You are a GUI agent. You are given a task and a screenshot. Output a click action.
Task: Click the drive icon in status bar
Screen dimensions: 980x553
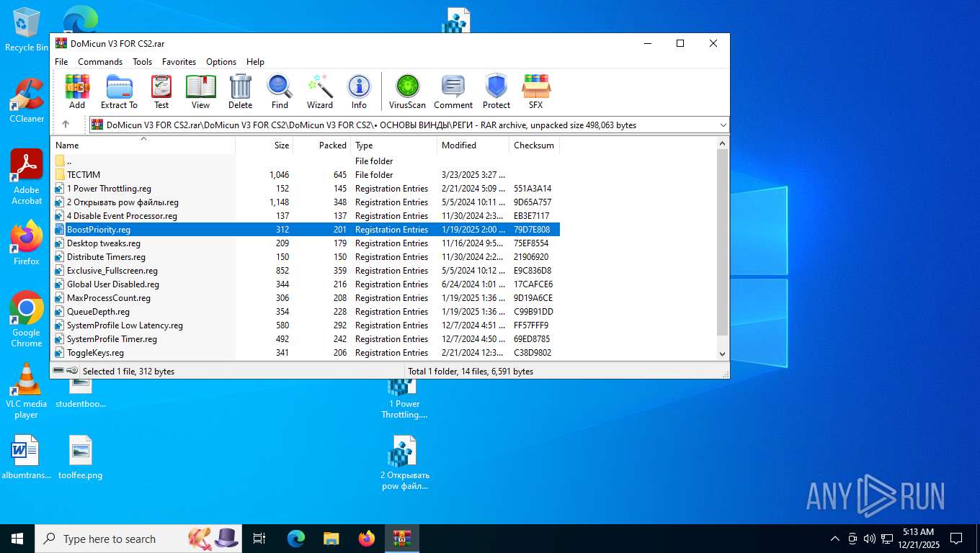click(59, 371)
